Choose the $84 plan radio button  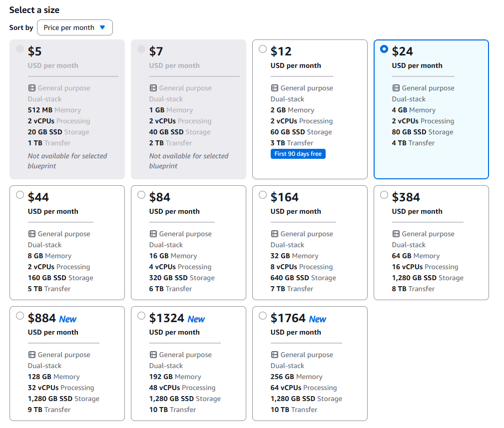pyautogui.click(x=141, y=195)
